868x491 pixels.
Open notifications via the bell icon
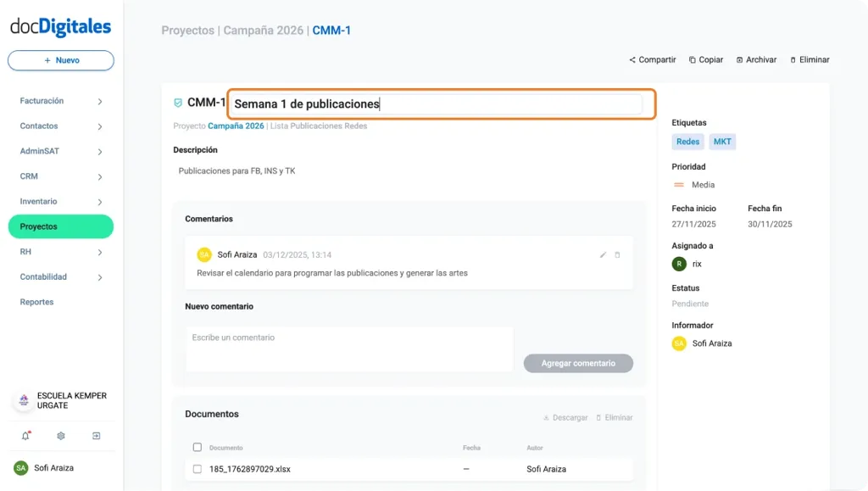(23, 434)
